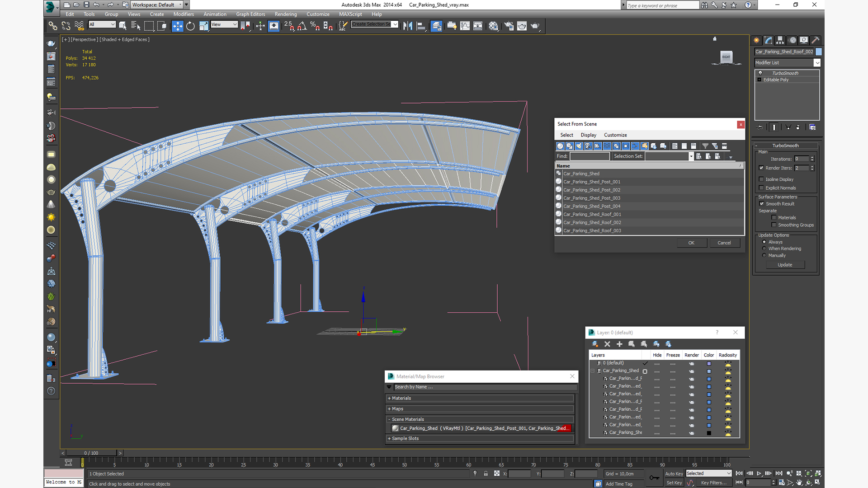Toggle TurboSmooth modifier lightbulb in the stack
This screenshot has height=488, width=868.
tap(760, 73)
